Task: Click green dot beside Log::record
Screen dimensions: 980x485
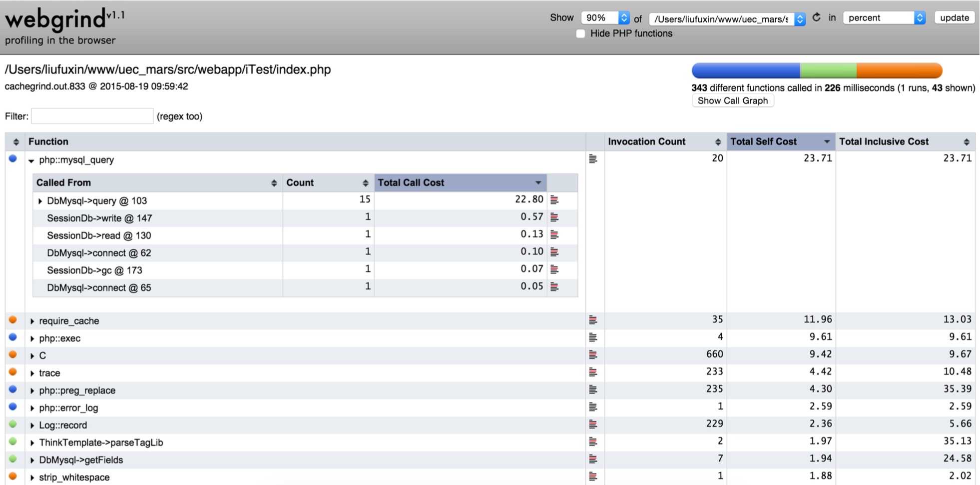Action: pos(13,424)
